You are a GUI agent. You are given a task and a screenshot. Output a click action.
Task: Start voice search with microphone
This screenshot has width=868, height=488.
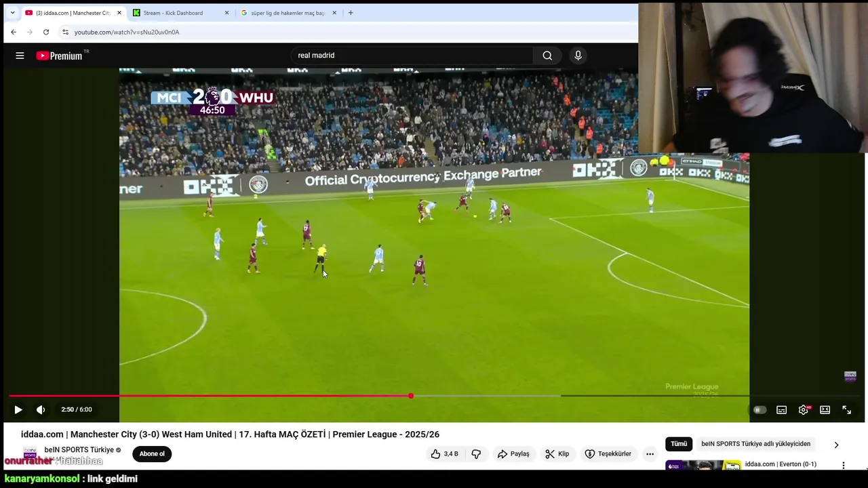(578, 56)
